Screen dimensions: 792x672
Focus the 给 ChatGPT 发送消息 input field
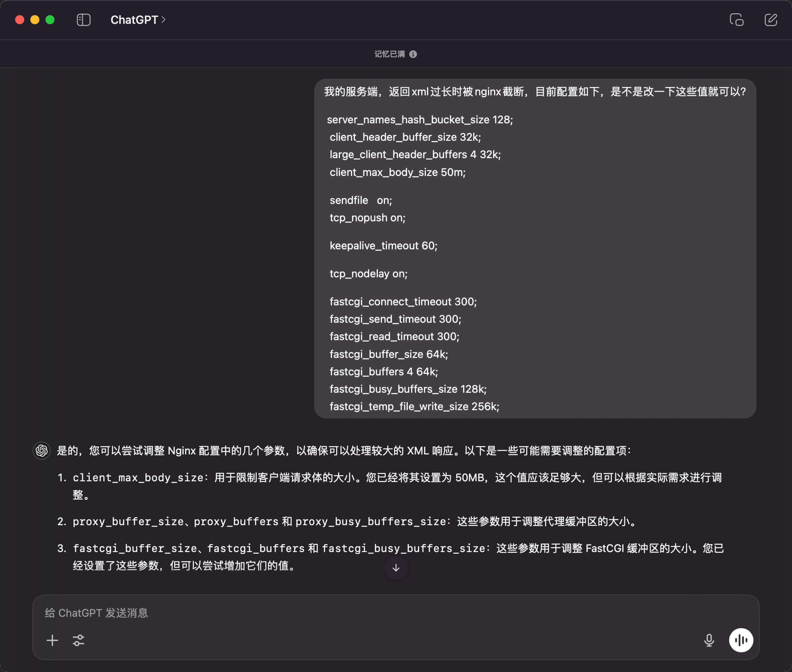[396, 613]
